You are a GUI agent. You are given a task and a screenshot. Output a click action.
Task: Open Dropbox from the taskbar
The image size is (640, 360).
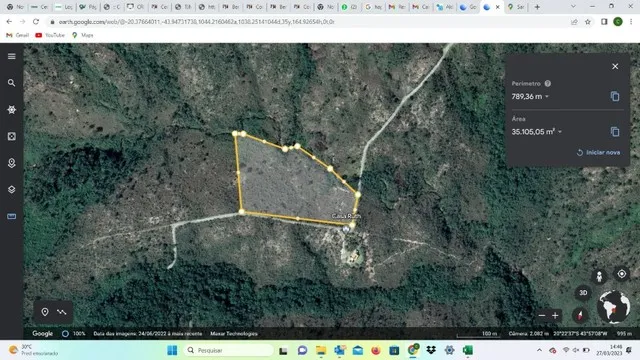[431, 350]
